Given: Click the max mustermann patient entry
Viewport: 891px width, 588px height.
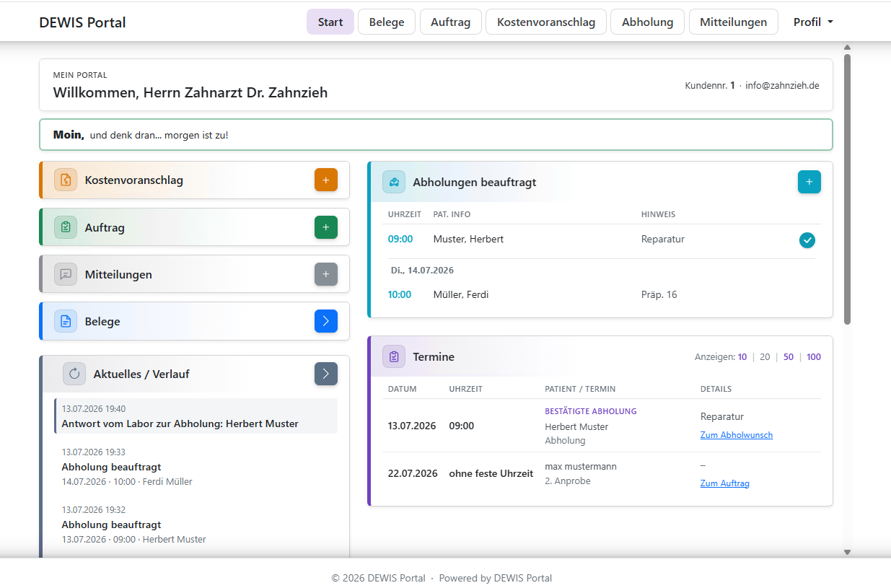Looking at the screenshot, I should click(x=581, y=466).
